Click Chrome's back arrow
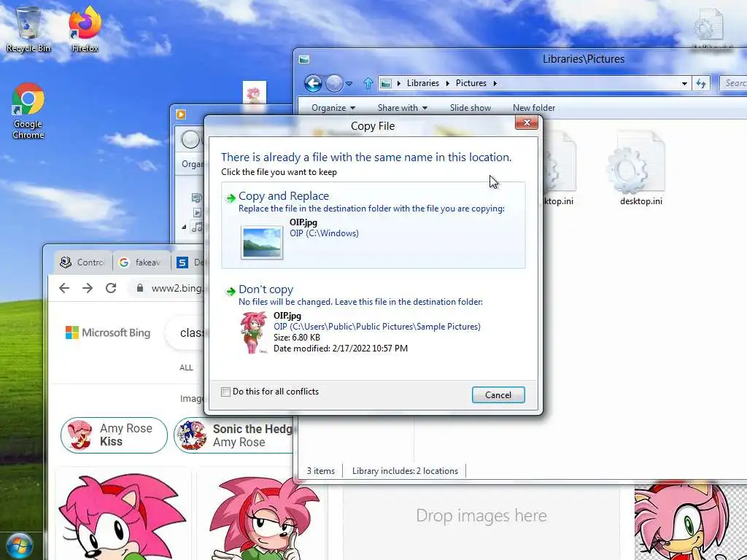Image resolution: width=747 pixels, height=560 pixels. click(64, 287)
